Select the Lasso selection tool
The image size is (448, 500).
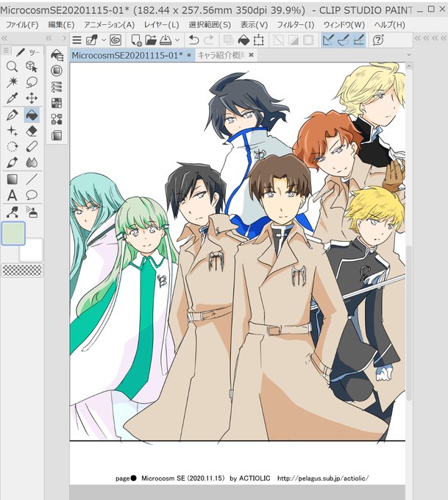32,82
